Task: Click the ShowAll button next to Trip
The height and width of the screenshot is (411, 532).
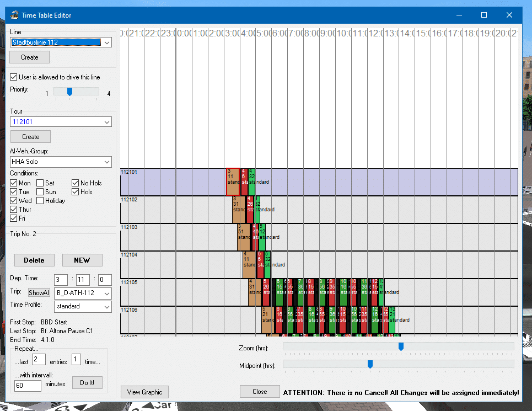Action: [x=39, y=293]
